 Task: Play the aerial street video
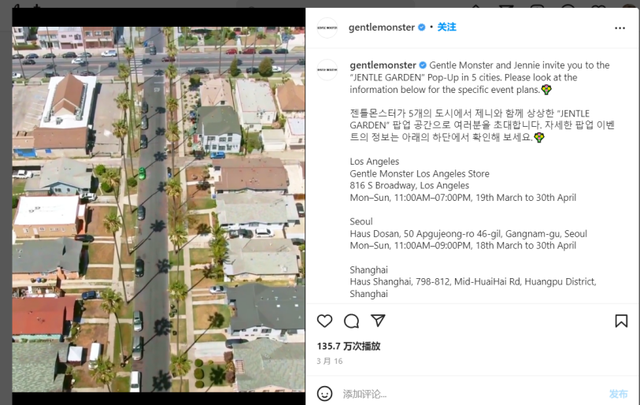[x=158, y=209]
